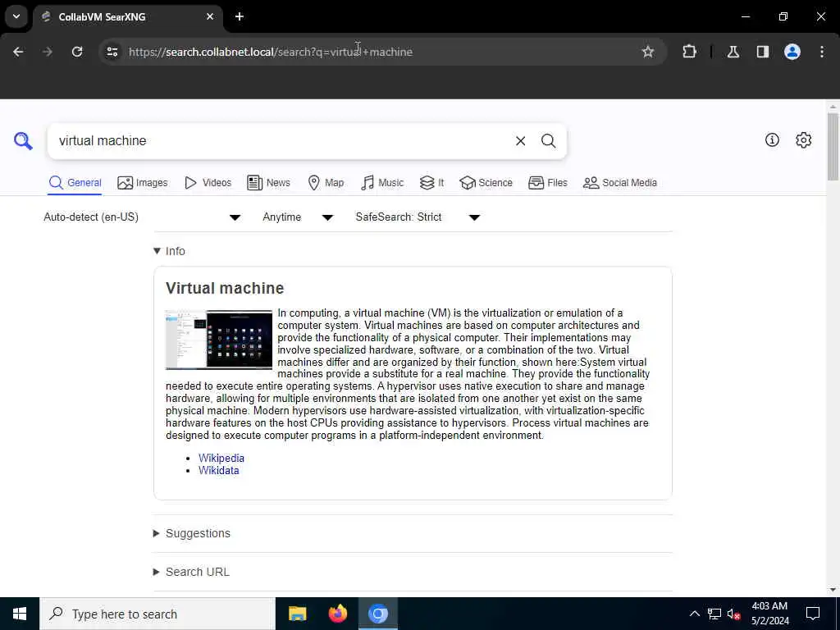The height and width of the screenshot is (630, 840).
Task: Open the Chrome profile avatar
Action: point(792,52)
